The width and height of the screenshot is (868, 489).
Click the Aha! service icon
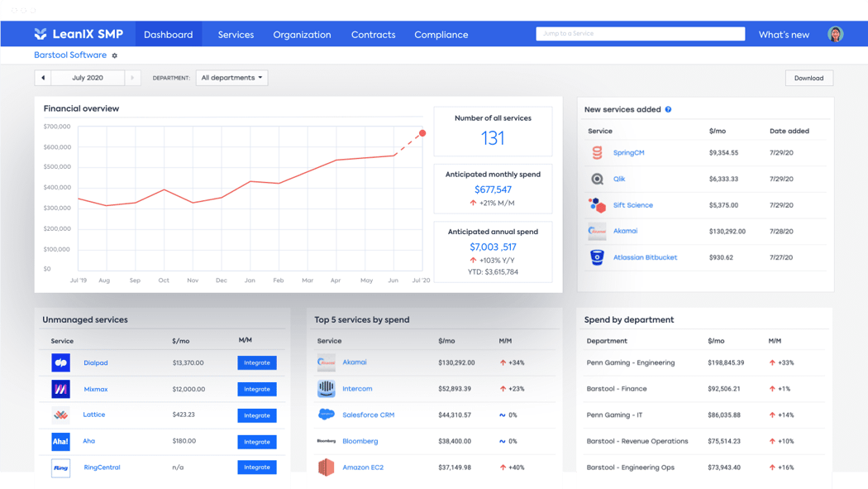pyautogui.click(x=61, y=441)
